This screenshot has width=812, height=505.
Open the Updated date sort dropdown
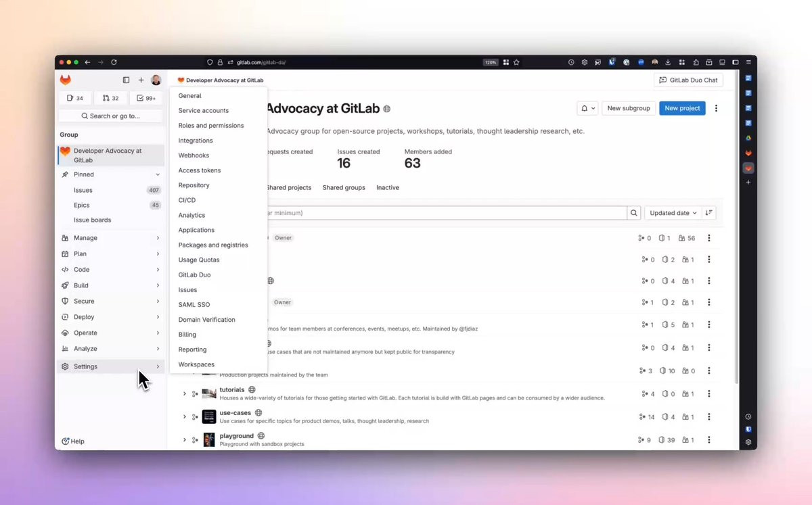click(673, 213)
